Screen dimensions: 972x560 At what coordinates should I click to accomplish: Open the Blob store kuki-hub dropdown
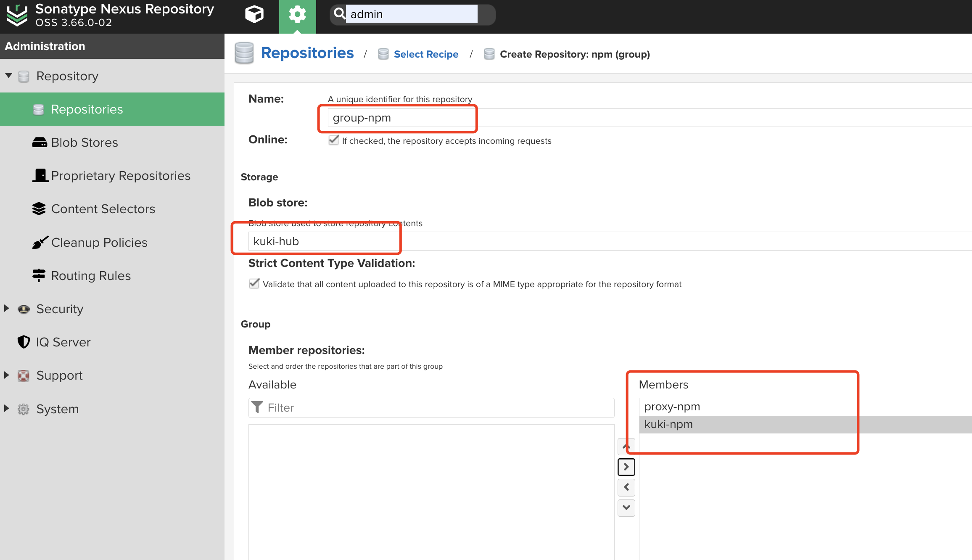point(610,241)
